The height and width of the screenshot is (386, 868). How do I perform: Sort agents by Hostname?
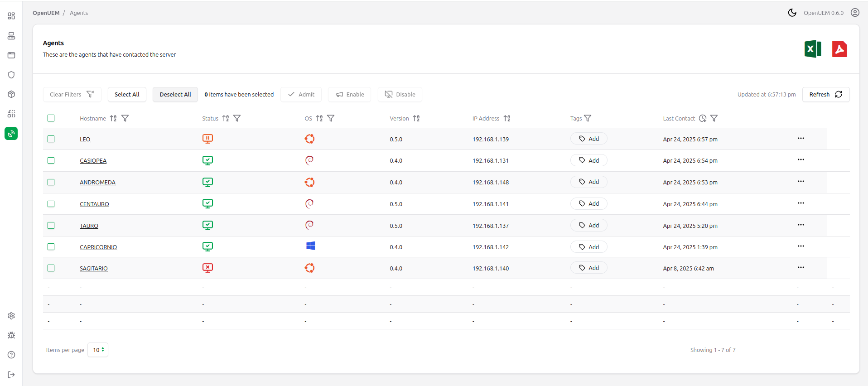coord(113,118)
